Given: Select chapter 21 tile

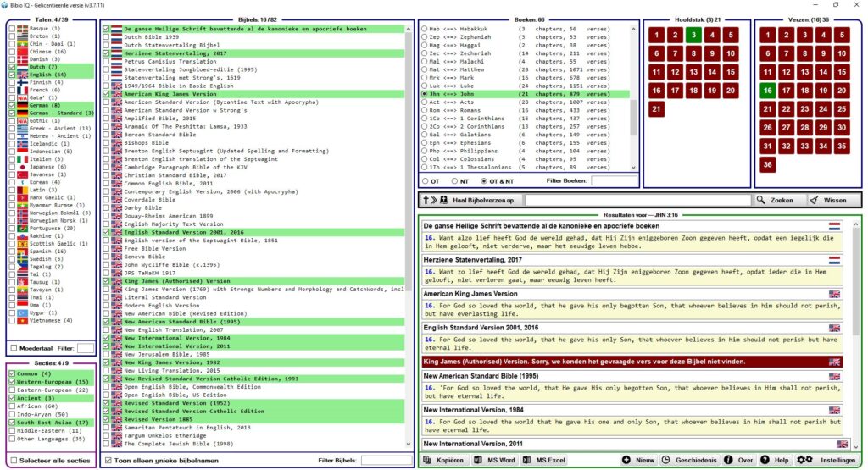Looking at the screenshot, I should 656,109.
